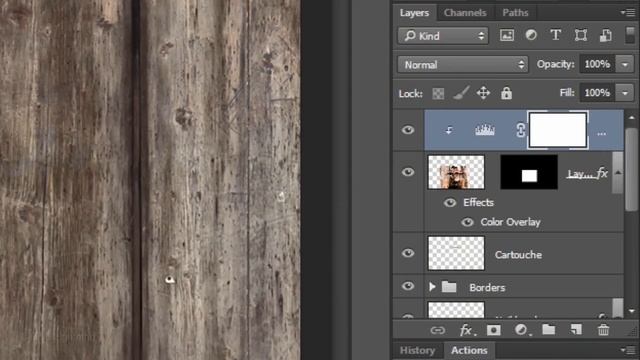Hide the Levels adjustment layer

[x=408, y=130]
